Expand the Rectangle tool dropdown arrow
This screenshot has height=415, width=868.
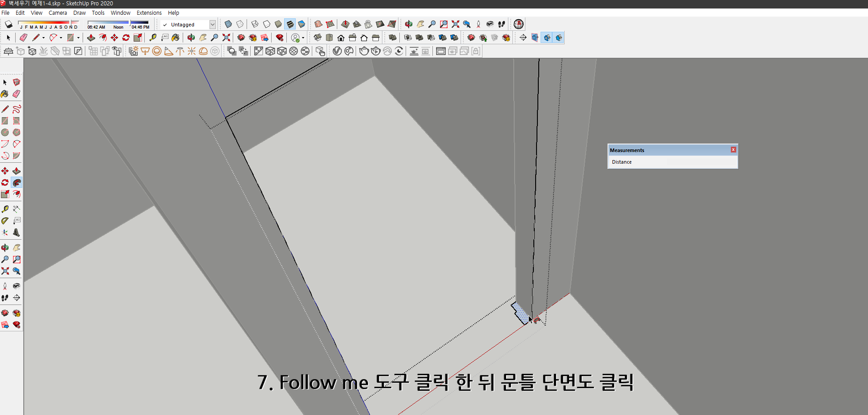[x=79, y=38]
